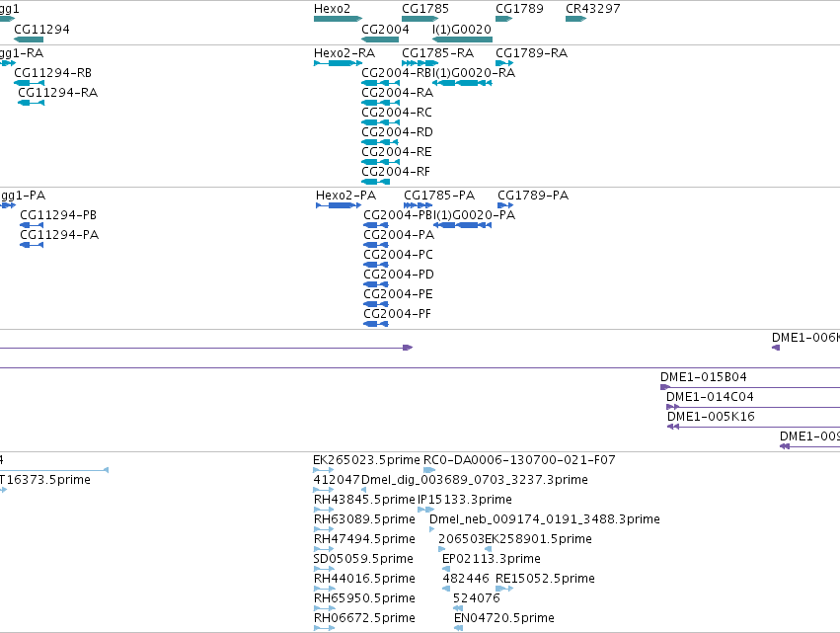Select the DME1-005K16 clone label

(x=711, y=417)
